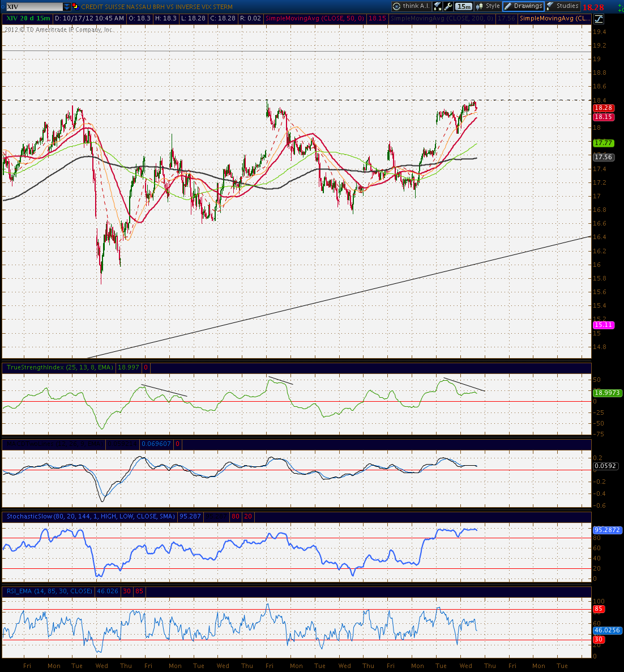This screenshot has width=624, height=672.
Task: Focus the XIV symbol input field
Action: click(34, 6)
